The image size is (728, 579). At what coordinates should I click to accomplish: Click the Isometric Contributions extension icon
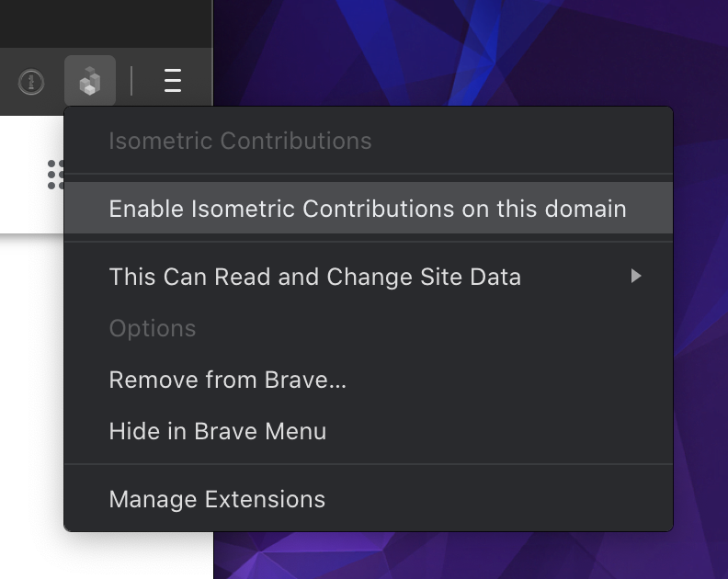(x=90, y=81)
